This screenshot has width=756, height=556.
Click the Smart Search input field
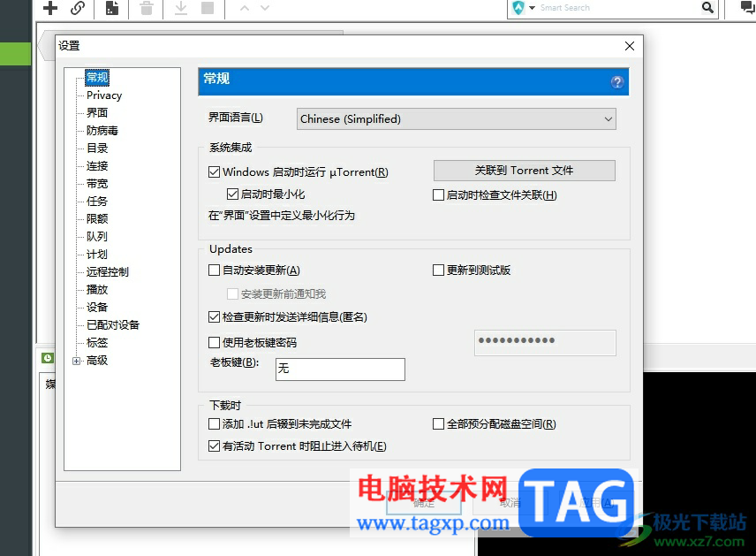617,8
